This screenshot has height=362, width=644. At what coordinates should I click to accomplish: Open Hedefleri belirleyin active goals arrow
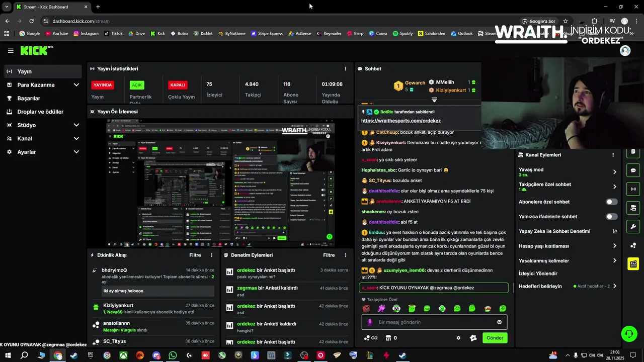pos(614,286)
